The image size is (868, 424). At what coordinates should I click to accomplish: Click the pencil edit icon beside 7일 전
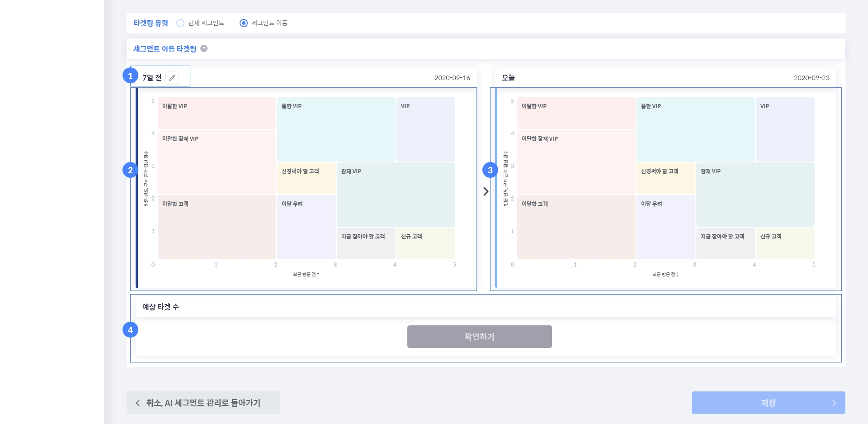(172, 78)
